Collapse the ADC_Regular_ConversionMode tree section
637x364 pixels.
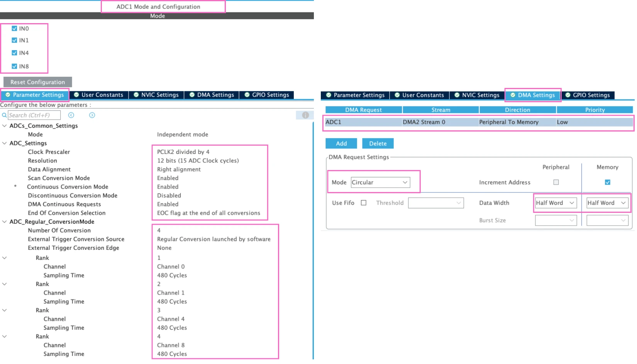point(4,222)
